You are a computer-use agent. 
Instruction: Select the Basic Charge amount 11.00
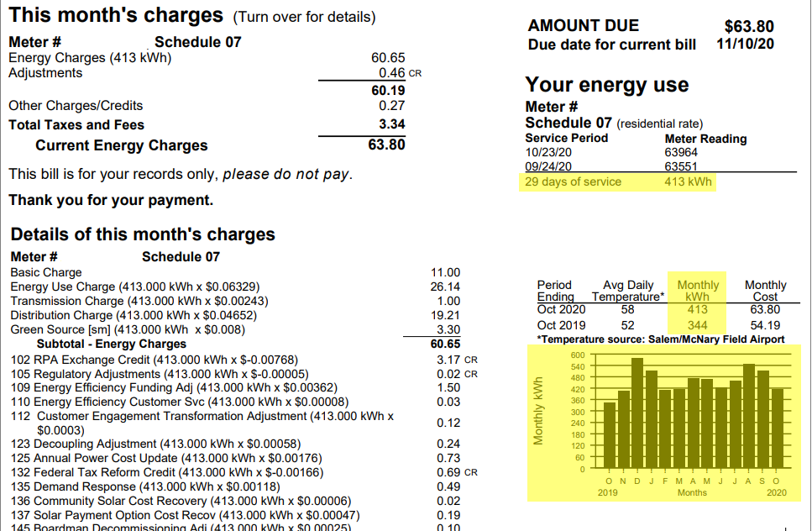tap(445, 272)
